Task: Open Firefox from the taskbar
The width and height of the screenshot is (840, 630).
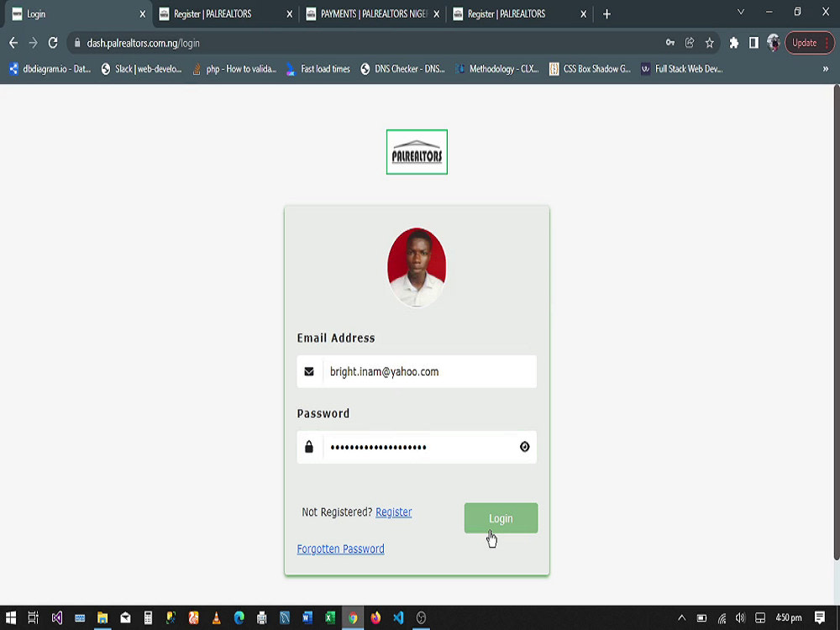Action: click(375, 617)
